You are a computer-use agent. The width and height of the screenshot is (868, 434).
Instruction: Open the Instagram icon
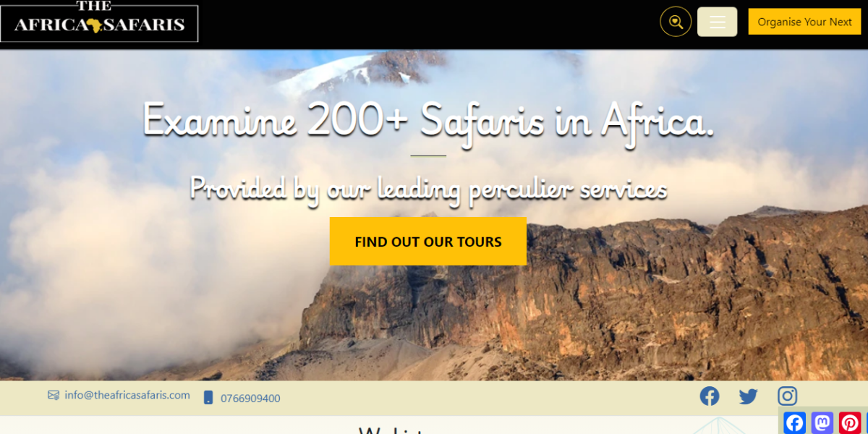(x=788, y=396)
